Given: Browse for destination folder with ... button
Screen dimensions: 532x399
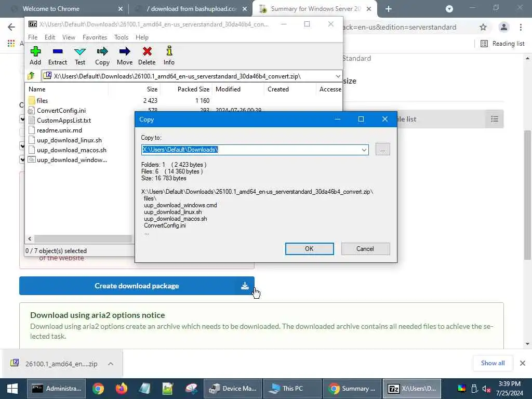Looking at the screenshot, I should point(383,149).
